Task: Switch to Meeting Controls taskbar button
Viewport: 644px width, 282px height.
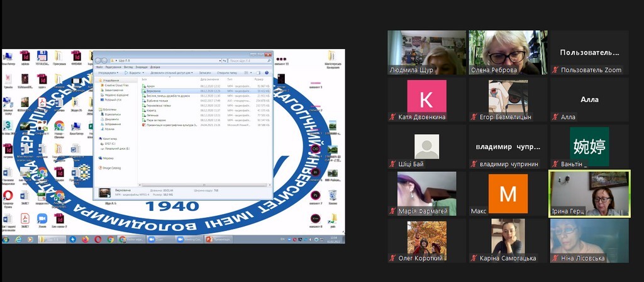Action: (x=190, y=239)
